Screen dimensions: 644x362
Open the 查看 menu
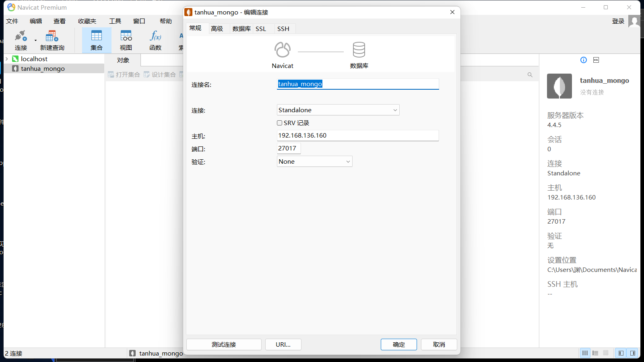pos(60,21)
